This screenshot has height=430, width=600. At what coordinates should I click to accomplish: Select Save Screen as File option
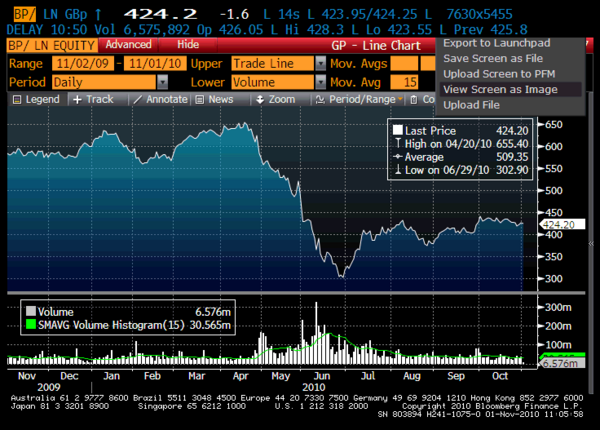tap(493, 59)
